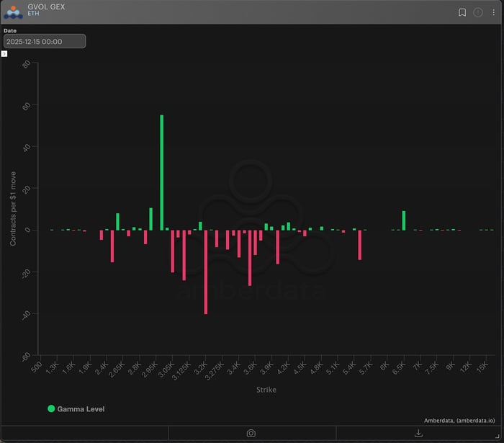Click the 'Contracts per $1 move' axis title

point(13,209)
